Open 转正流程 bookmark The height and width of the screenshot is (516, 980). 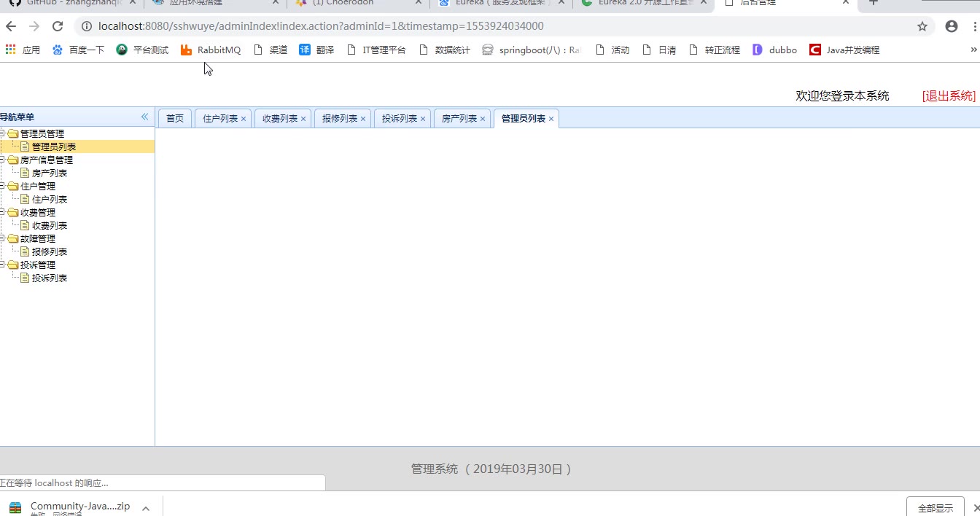pos(714,50)
